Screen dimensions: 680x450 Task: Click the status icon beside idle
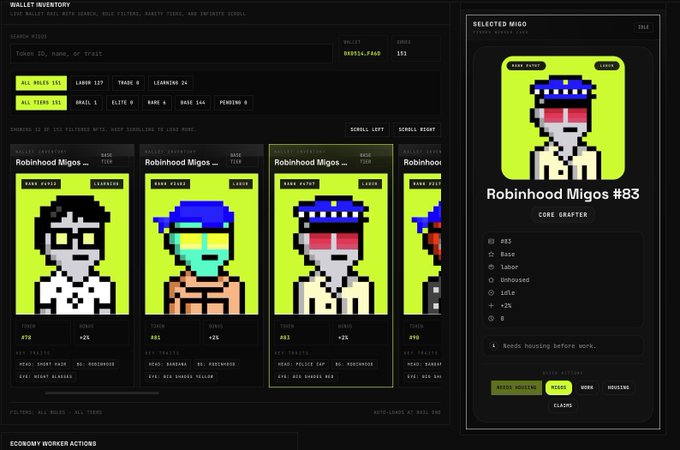click(x=491, y=293)
